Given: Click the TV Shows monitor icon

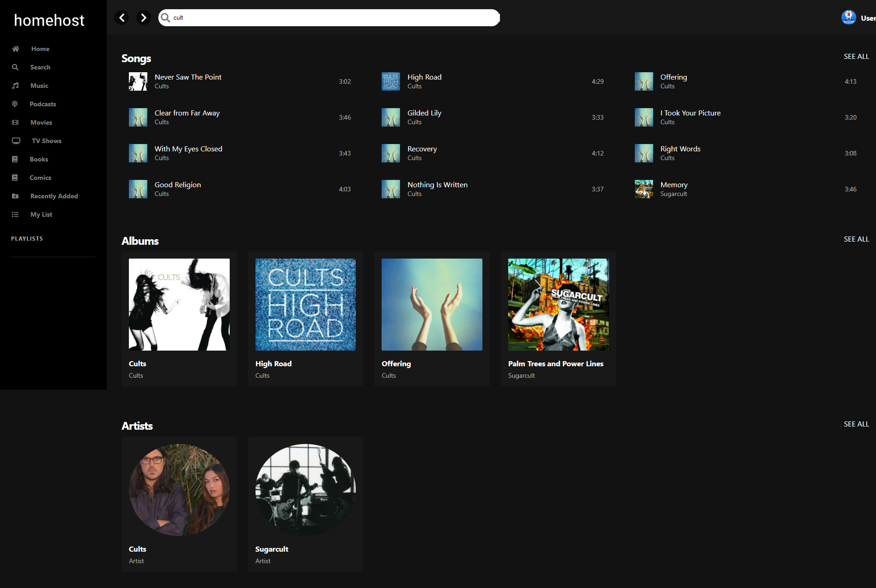Looking at the screenshot, I should point(16,141).
